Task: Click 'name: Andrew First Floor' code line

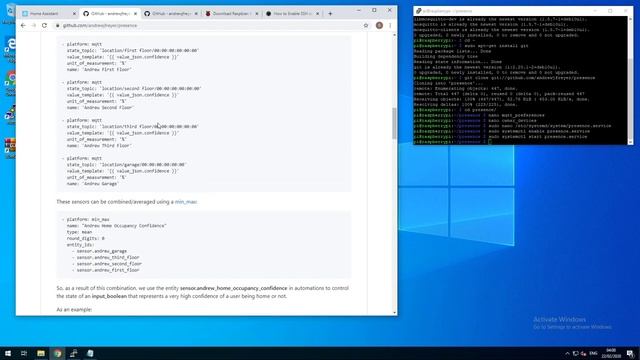Action: (x=99, y=70)
